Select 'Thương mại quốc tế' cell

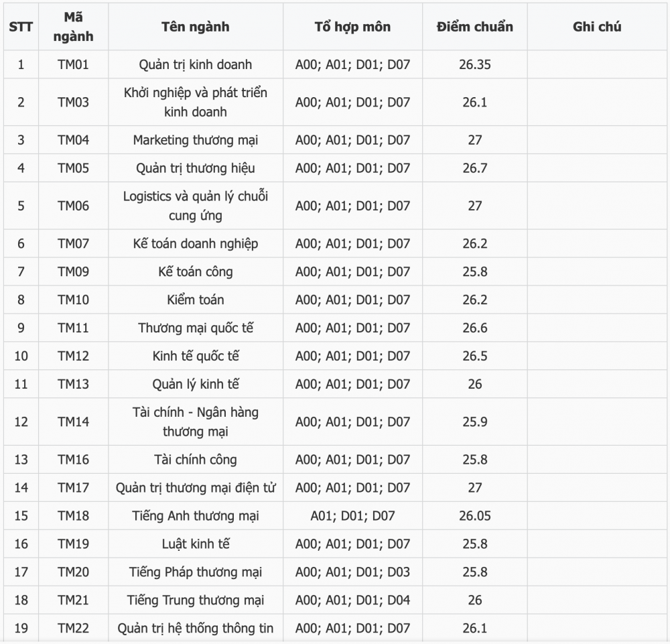(x=195, y=328)
